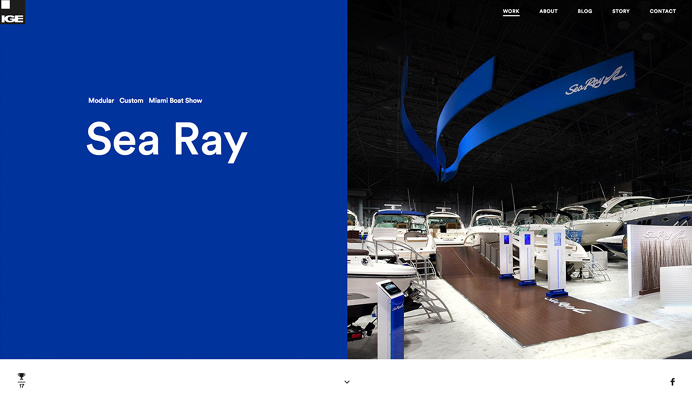Expand content with the down chevron
692x402 pixels.
347,382
